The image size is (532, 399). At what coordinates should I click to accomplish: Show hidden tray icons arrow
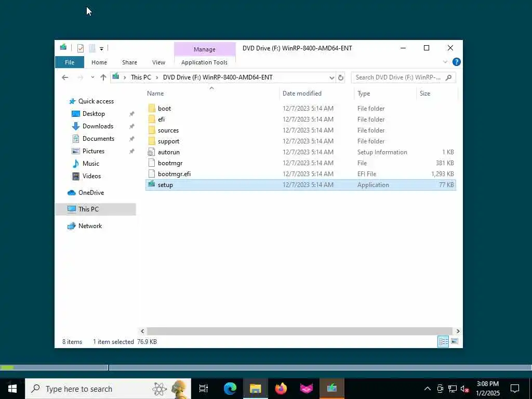pyautogui.click(x=428, y=389)
